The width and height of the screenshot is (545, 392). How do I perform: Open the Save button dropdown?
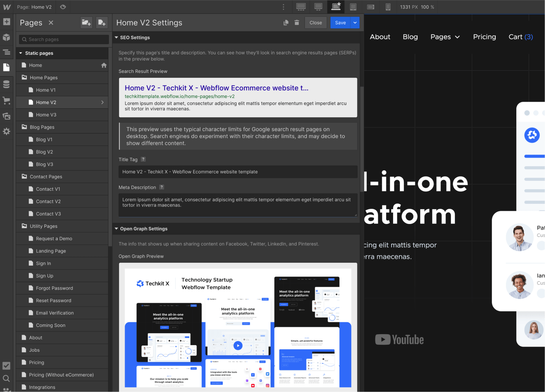coord(355,23)
